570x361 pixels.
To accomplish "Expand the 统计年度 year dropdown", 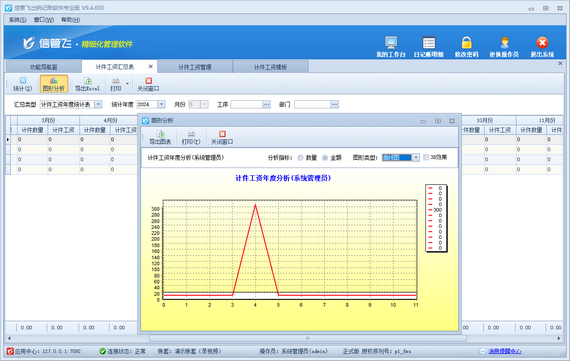I will (x=161, y=105).
